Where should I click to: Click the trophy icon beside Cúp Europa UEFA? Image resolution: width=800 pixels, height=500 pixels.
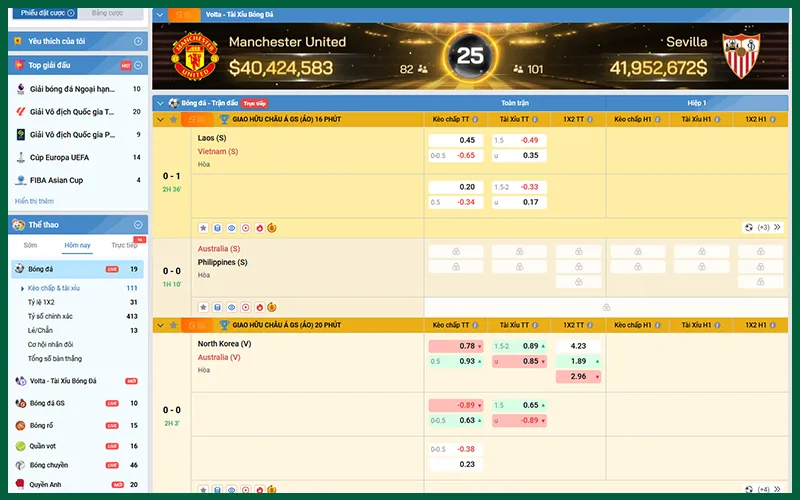coord(20,157)
